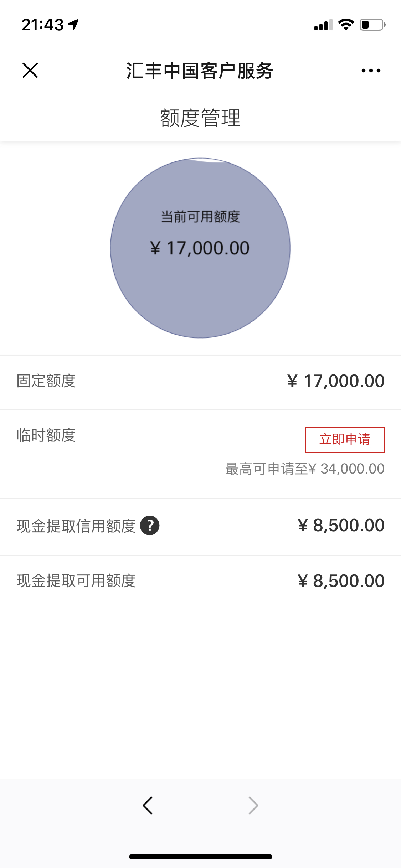Screen dimensions: 401x868
Task: Tap the available credit circle chart
Action: click(200, 248)
